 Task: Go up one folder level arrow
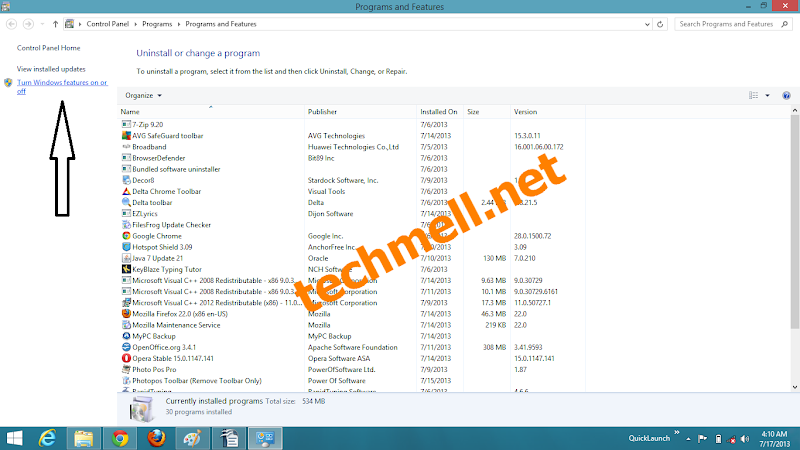click(x=55, y=24)
